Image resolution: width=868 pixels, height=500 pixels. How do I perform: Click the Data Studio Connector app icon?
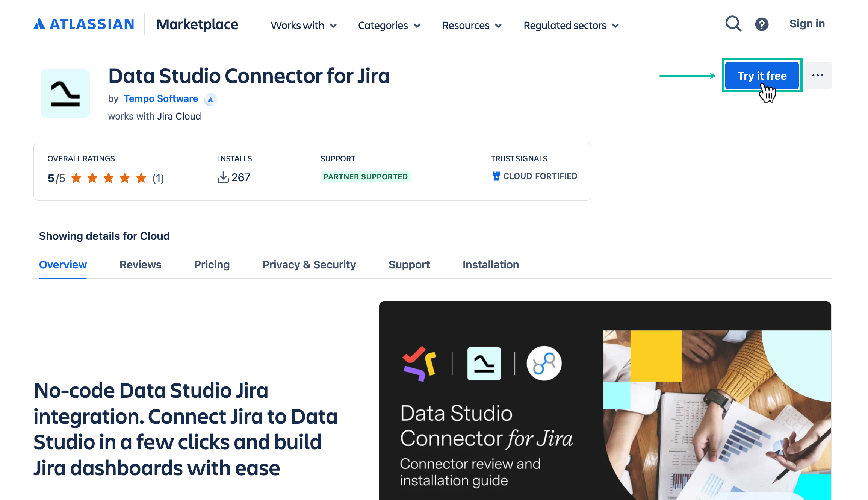[65, 93]
